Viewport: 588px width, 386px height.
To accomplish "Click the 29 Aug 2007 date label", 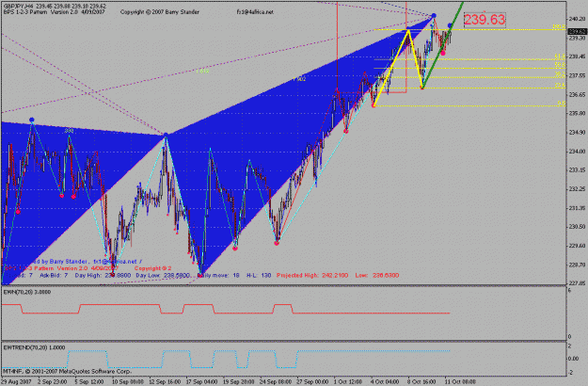I will pyautogui.click(x=17, y=382).
